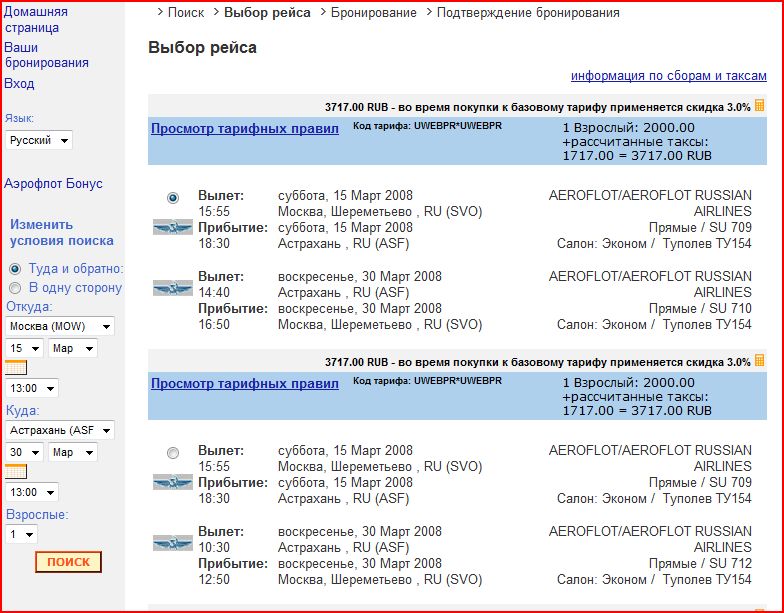Click the orange icon on the first fare bar

760,106
